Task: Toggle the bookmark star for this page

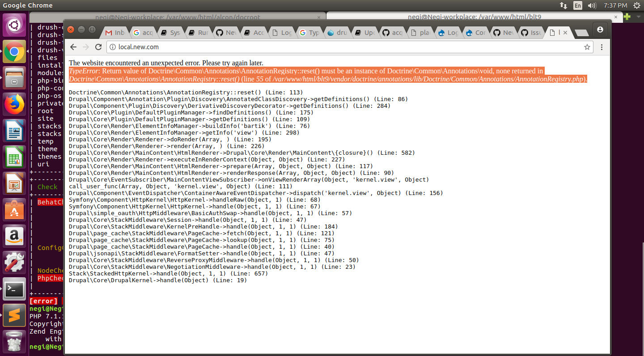Action: pyautogui.click(x=587, y=47)
